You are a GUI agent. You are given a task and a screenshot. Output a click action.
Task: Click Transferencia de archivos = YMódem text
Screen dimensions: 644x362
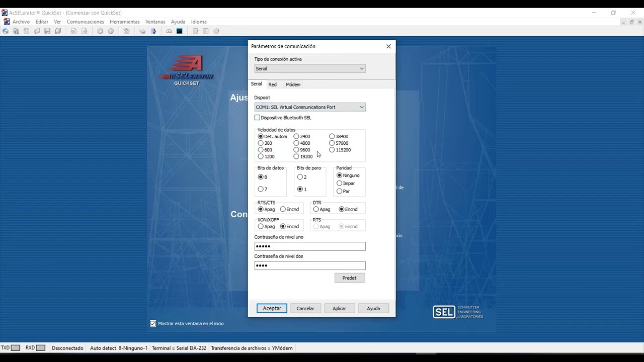point(252,348)
